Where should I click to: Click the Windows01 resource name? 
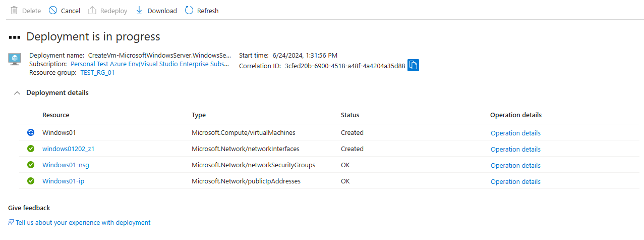[x=59, y=132]
